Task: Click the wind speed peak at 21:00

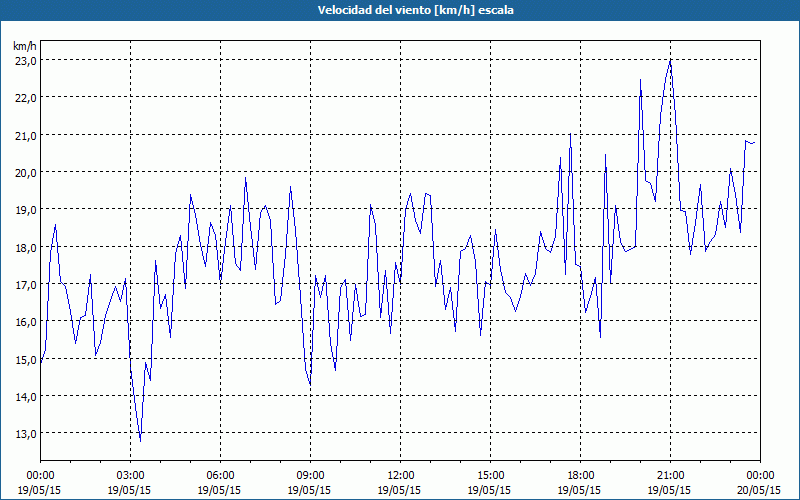Action: coord(670,61)
